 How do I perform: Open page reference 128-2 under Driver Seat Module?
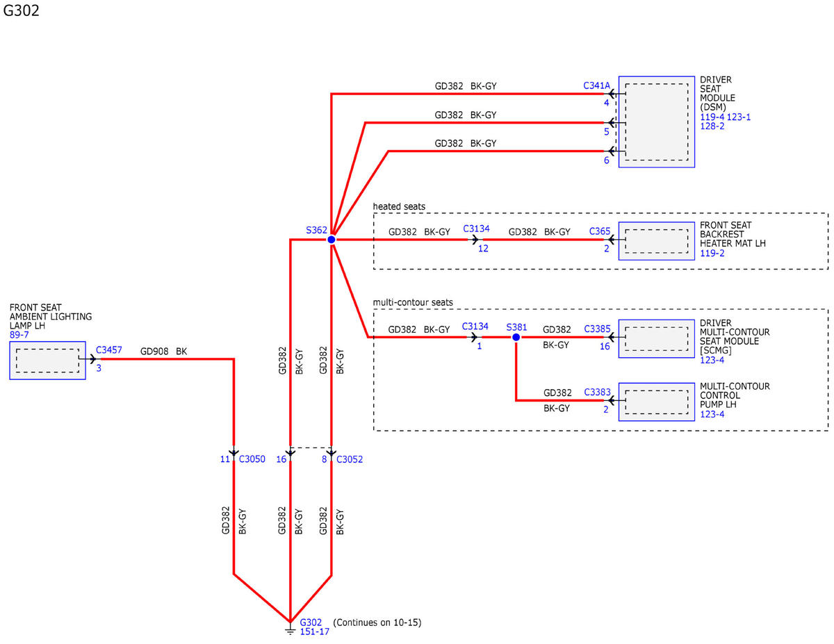coord(712,126)
